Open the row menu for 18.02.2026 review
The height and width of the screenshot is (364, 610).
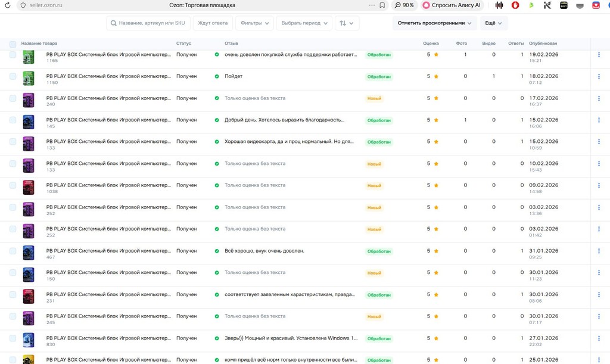coord(599,77)
